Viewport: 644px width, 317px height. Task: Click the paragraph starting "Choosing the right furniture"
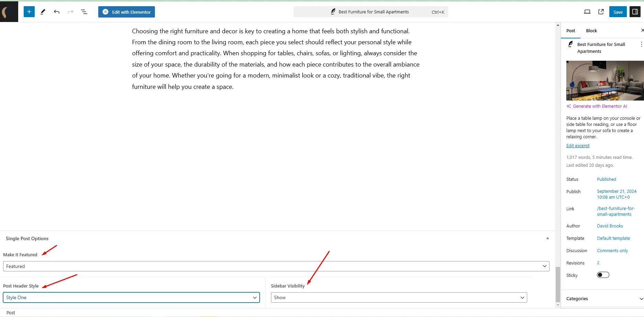(x=275, y=59)
